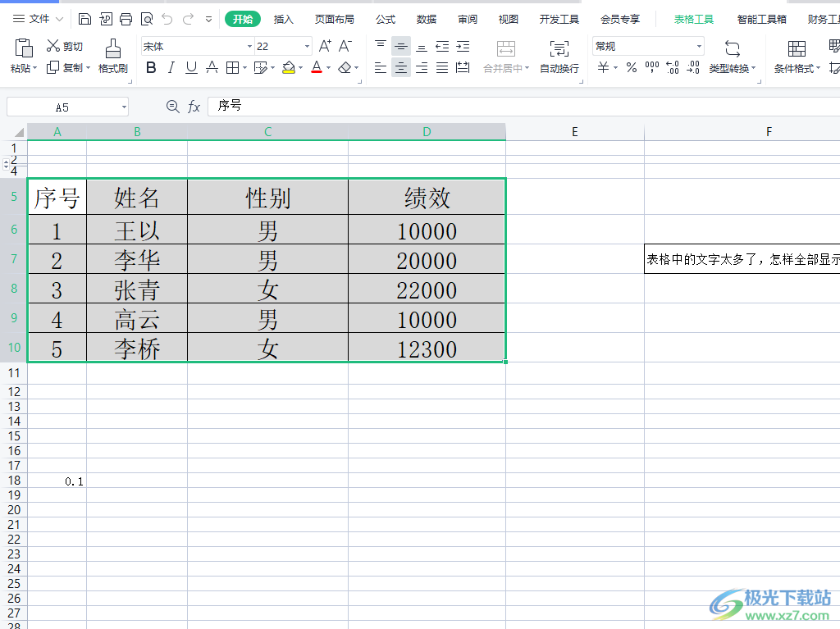
Task: Click Conditional Formatting (条件格式)
Action: [x=797, y=56]
